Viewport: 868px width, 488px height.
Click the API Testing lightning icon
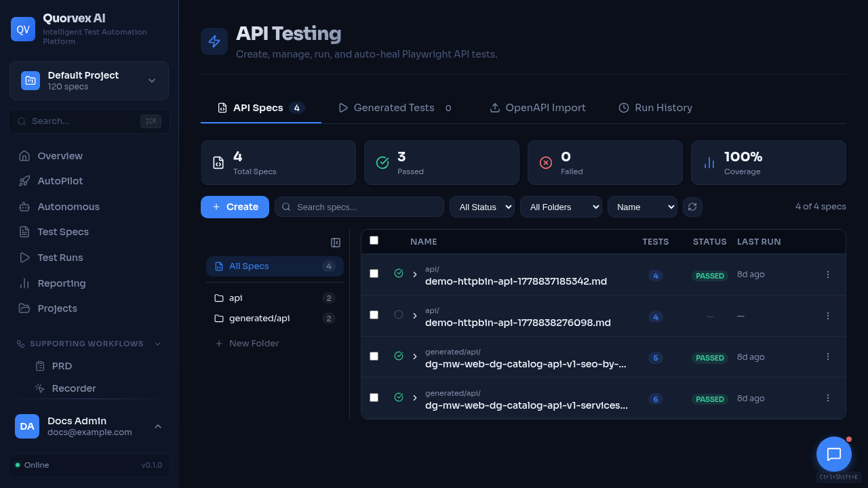pos(214,41)
